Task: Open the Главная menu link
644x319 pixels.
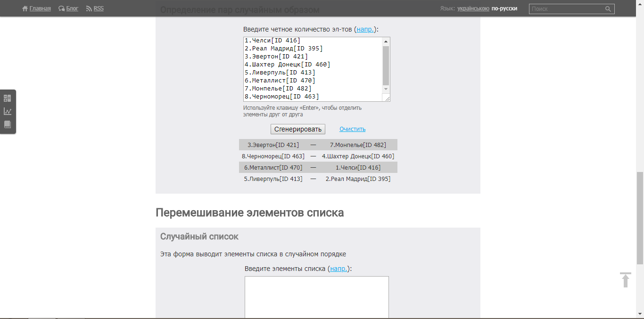Action: [x=40, y=8]
